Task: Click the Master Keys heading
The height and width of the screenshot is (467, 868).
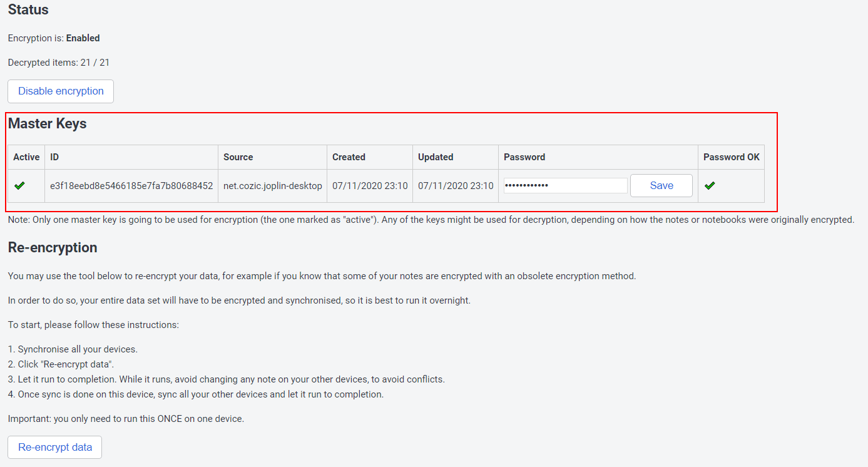Action: click(x=48, y=124)
